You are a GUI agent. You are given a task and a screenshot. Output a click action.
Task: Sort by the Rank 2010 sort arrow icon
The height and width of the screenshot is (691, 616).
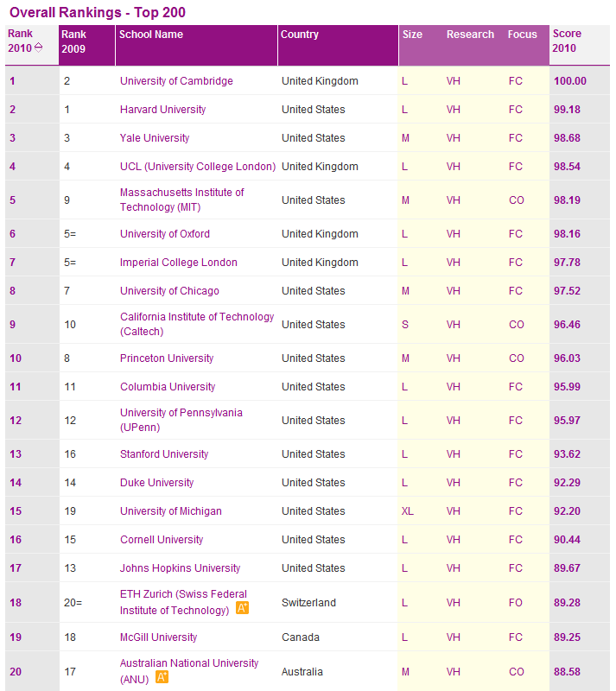pyautogui.click(x=38, y=48)
